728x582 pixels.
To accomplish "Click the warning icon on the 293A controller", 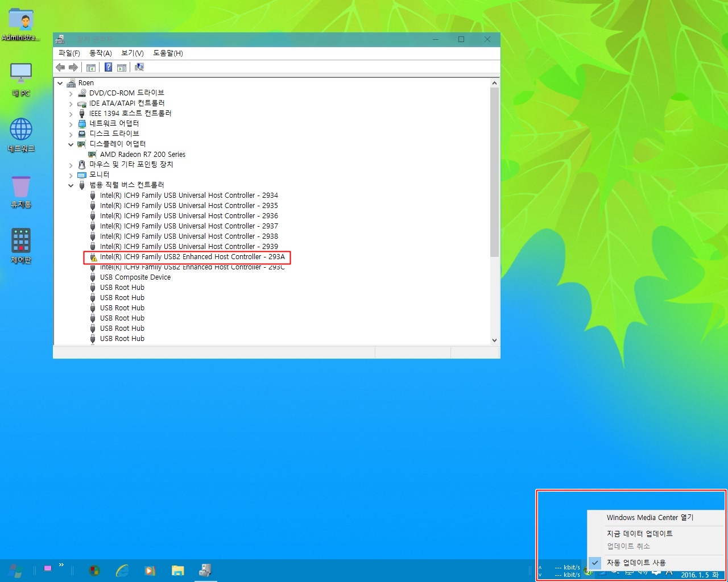I will click(x=93, y=257).
